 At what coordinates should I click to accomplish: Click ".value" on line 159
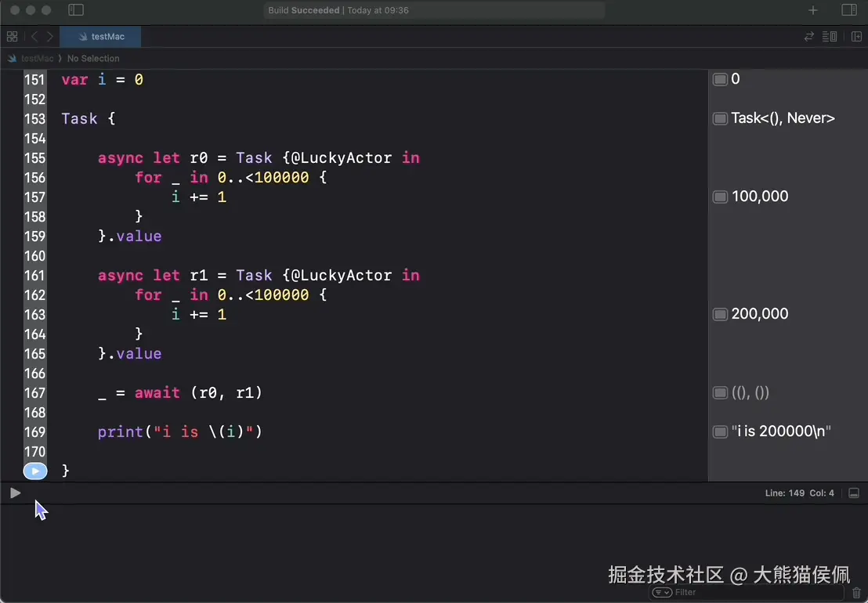pos(135,237)
